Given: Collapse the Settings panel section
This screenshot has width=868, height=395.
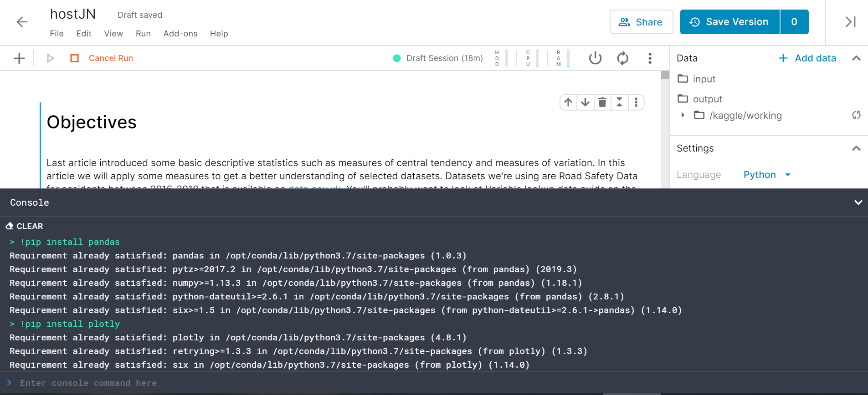Looking at the screenshot, I should [856, 148].
